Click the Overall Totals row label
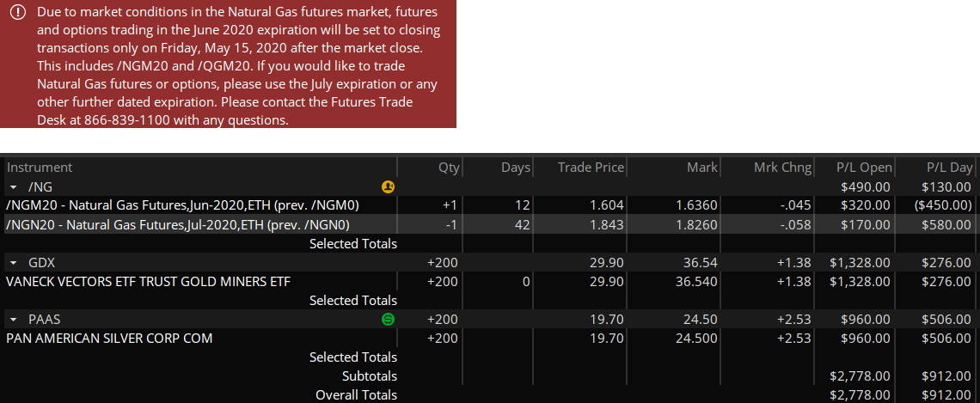Viewport: 980px width, 403px height. coord(356,395)
